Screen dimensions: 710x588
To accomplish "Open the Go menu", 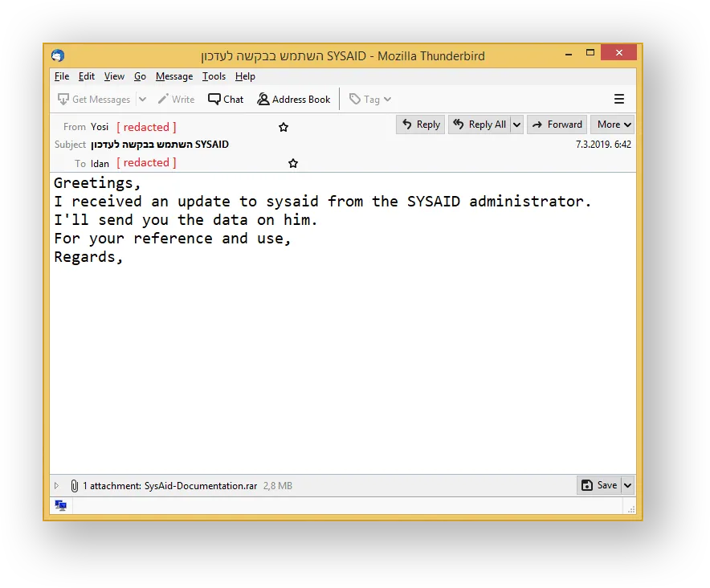I will pos(140,76).
